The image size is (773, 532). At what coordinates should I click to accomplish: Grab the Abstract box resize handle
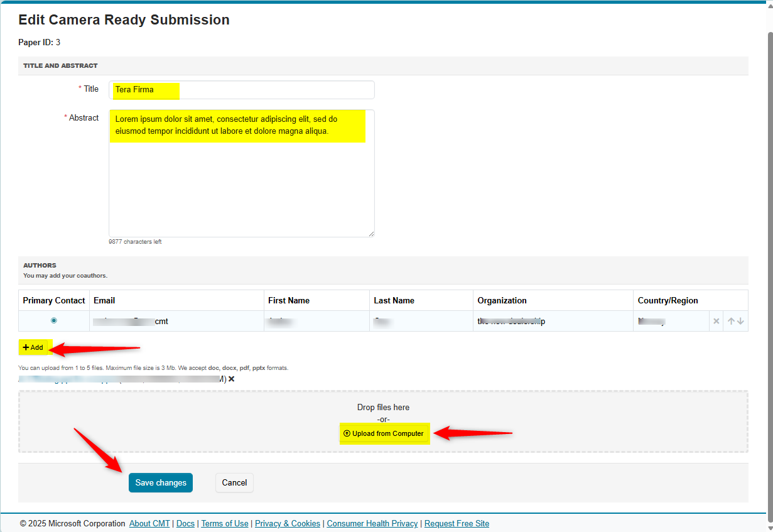(x=371, y=234)
